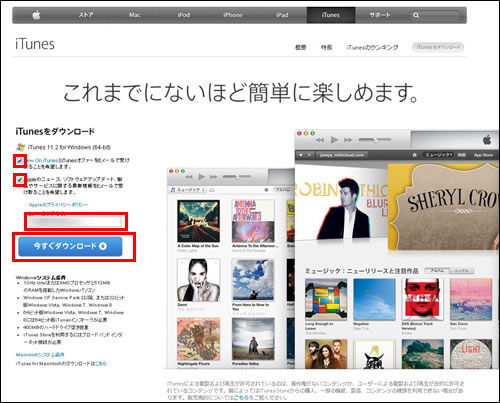The width and height of the screenshot is (500, 403).
Task: Open the ストア navigation tab
Action: pyautogui.click(x=86, y=15)
